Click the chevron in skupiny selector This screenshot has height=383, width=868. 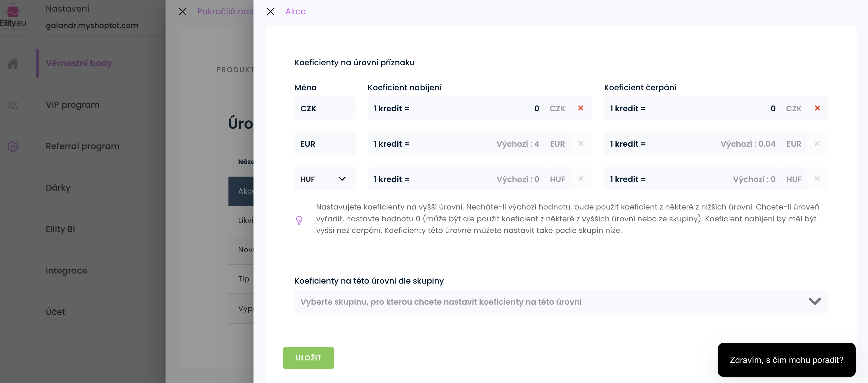(x=815, y=301)
